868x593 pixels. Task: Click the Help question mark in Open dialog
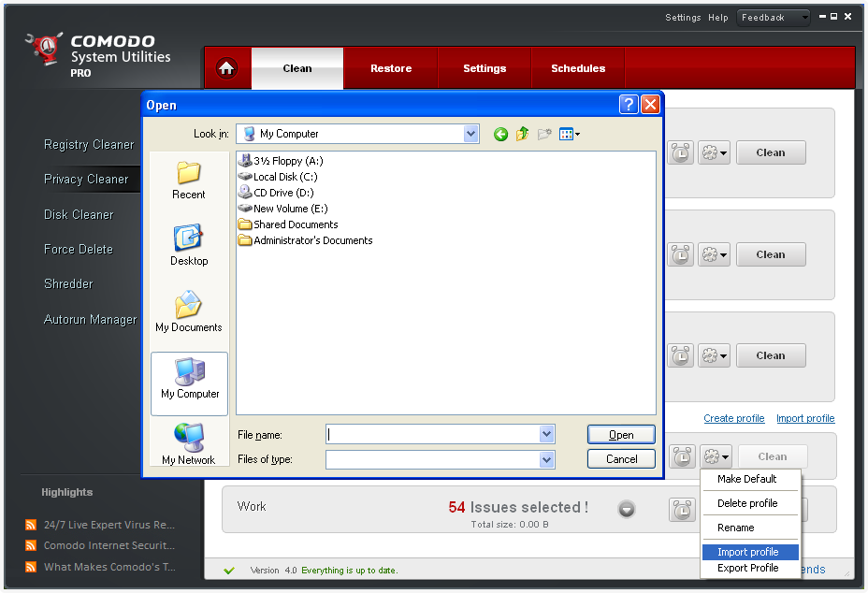coord(629,105)
